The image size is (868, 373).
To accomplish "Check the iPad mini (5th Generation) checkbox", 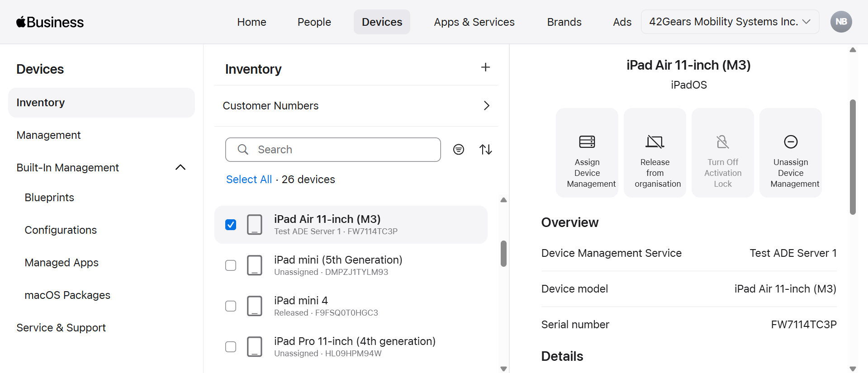I will [231, 265].
